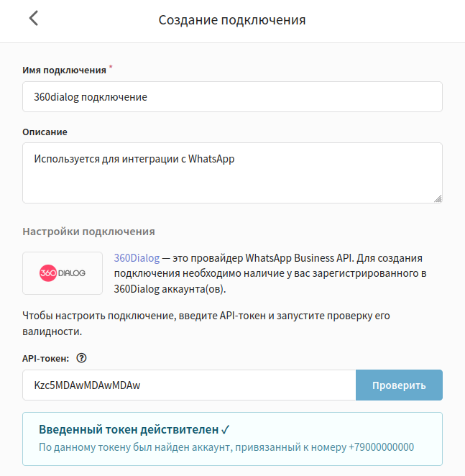Click the phone number +79000000000
Screen dimensions: 465x476
pyautogui.click(x=381, y=447)
